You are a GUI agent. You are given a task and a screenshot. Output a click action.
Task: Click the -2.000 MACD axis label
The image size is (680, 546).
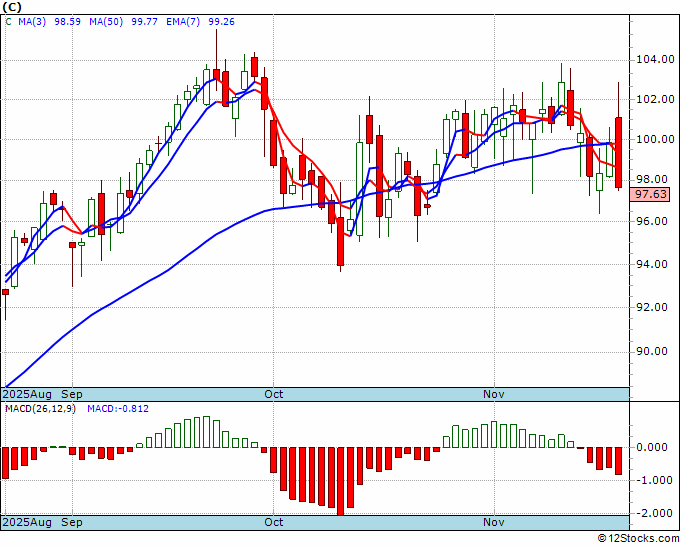[654, 513]
